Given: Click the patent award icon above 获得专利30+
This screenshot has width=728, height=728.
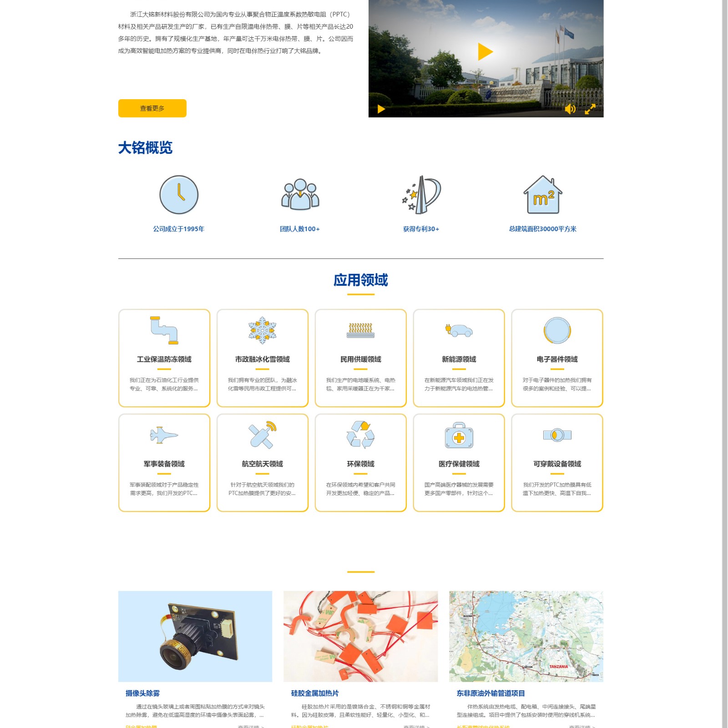Looking at the screenshot, I should pos(421,195).
